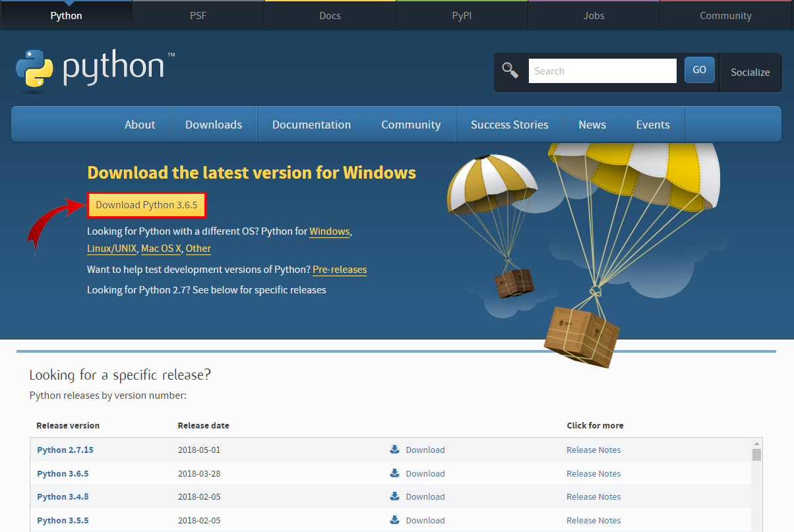The width and height of the screenshot is (794, 532).
Task: Open the Docs top tab
Action: (x=330, y=15)
